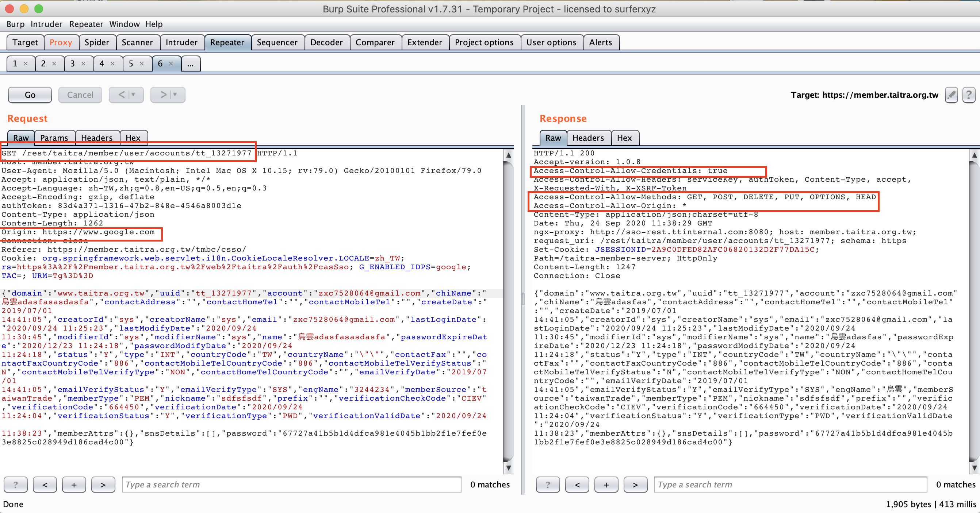Close Repeater tab 4
This screenshot has width=980, height=513.
pos(112,63)
